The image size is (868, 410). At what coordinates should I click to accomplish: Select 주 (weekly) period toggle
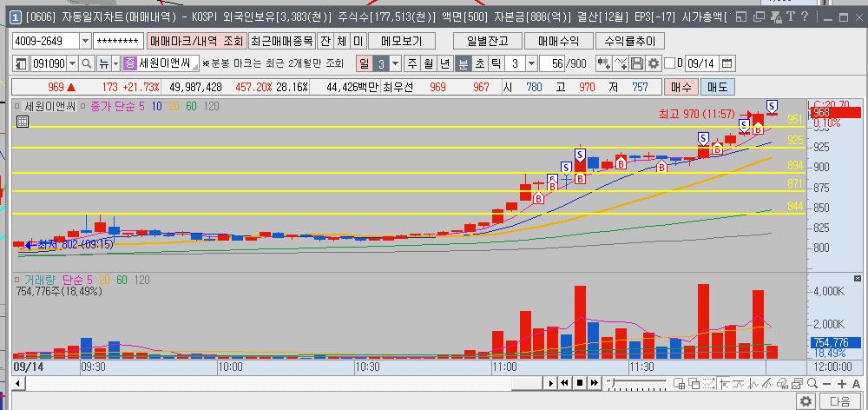point(412,63)
